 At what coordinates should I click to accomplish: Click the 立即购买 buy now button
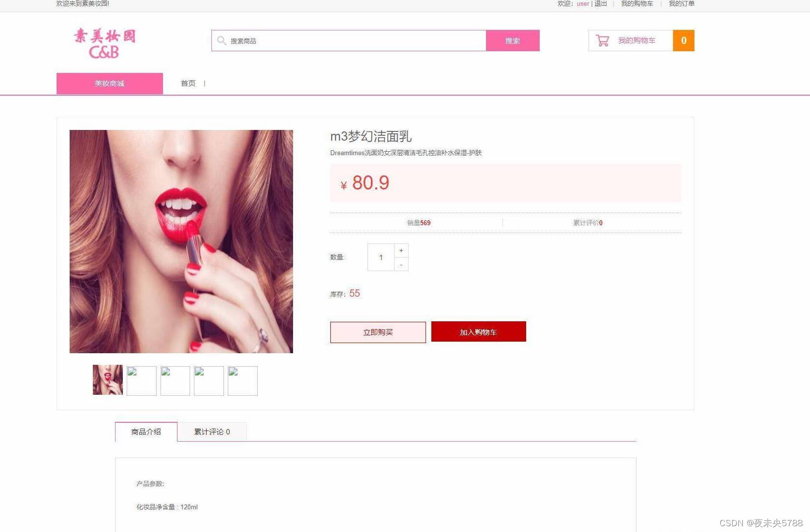(378, 332)
